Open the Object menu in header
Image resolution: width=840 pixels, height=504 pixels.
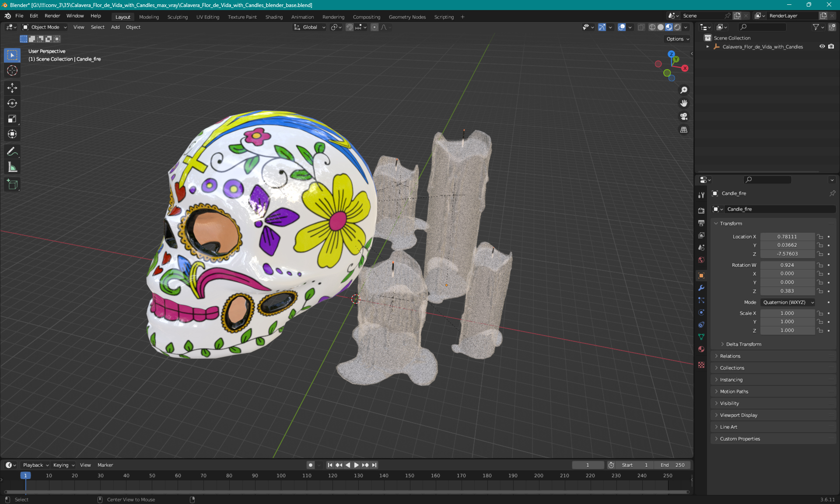(x=133, y=27)
